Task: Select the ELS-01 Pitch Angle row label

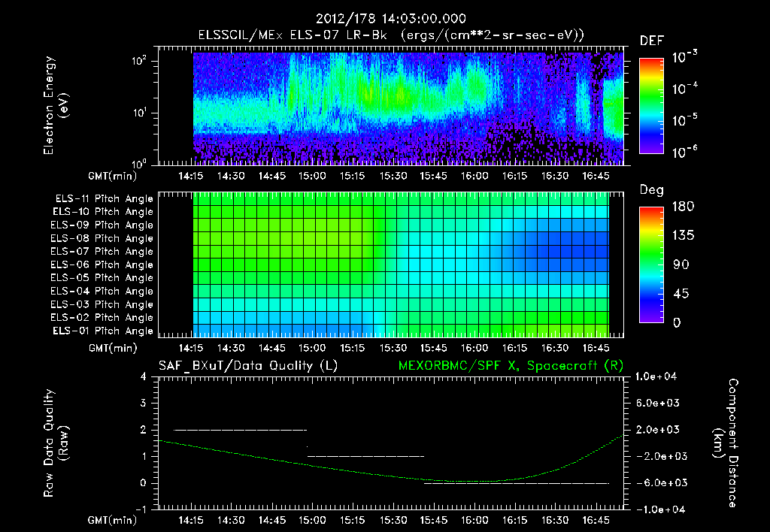Action: pyautogui.click(x=103, y=331)
